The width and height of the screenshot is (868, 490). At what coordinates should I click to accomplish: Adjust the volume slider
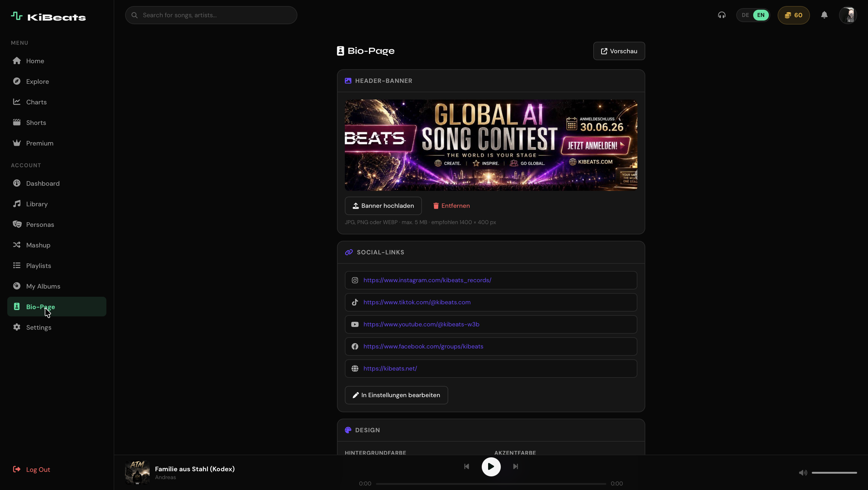(x=834, y=473)
